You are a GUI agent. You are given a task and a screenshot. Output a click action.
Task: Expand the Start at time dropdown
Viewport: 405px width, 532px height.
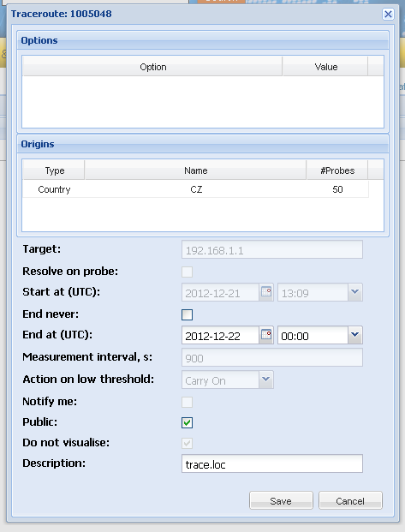[354, 292]
